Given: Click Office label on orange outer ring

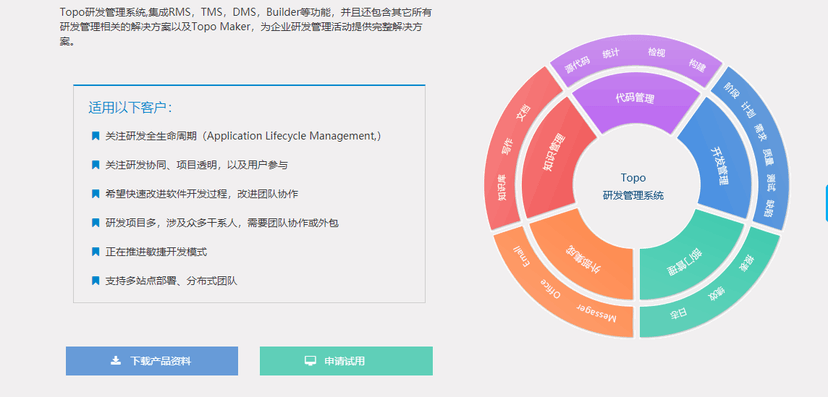Looking at the screenshot, I should pyautogui.click(x=551, y=288).
